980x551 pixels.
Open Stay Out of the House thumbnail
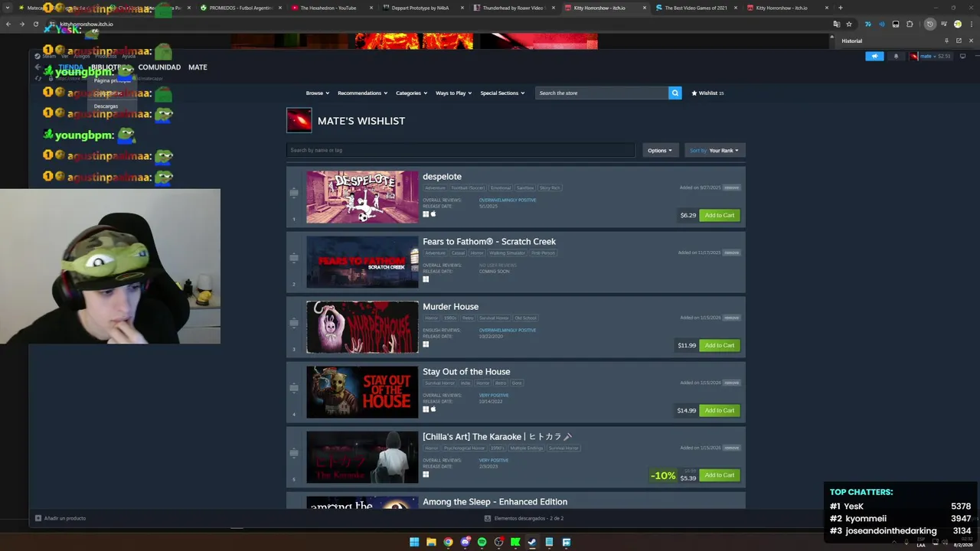[x=362, y=392]
